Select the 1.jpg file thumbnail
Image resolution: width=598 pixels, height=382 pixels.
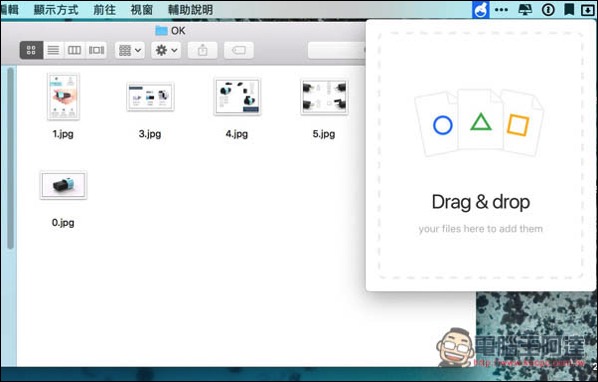pyautogui.click(x=63, y=96)
